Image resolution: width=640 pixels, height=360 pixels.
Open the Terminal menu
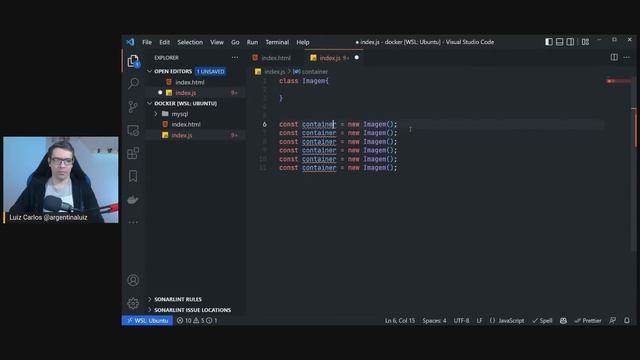point(277,42)
